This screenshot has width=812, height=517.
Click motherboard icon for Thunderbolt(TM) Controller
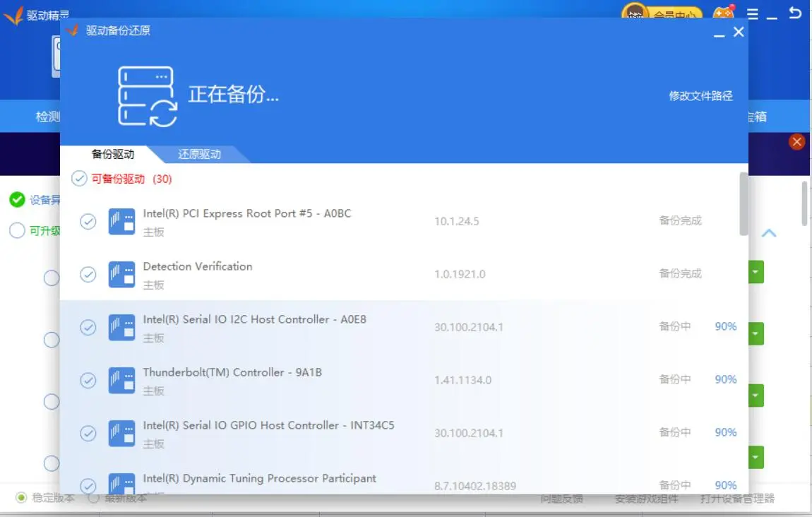121,380
